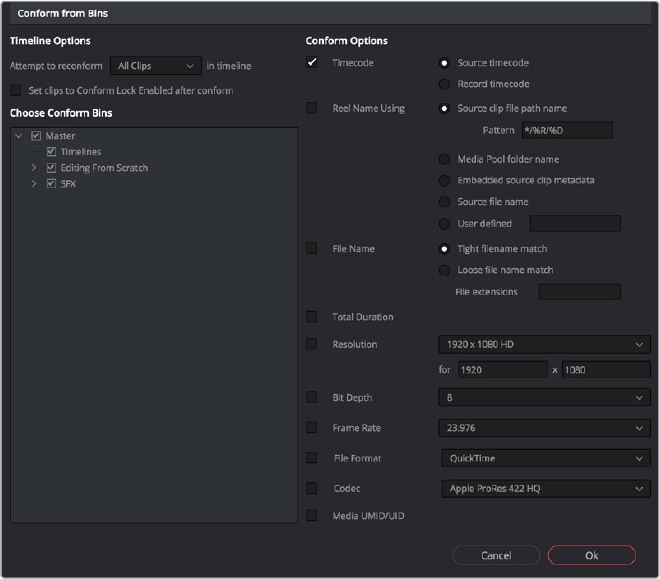
Task: Open the Frame Rate dropdown
Action: tap(544, 428)
